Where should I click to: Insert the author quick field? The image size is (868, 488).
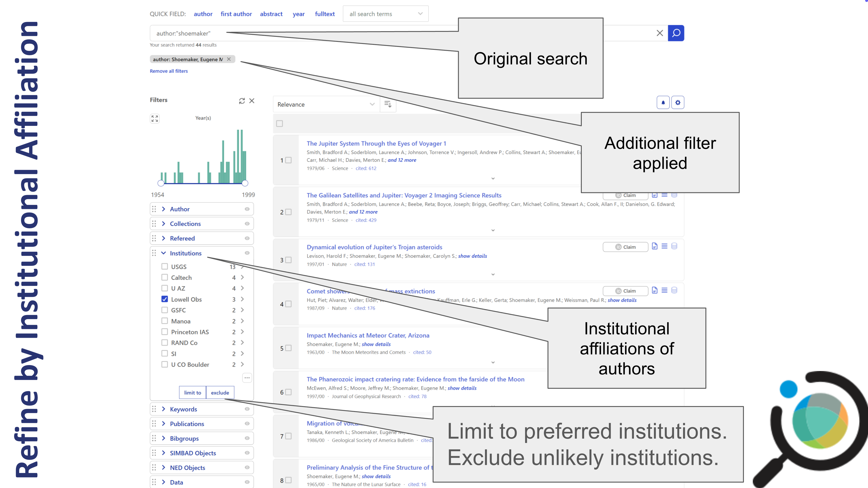pyautogui.click(x=203, y=14)
